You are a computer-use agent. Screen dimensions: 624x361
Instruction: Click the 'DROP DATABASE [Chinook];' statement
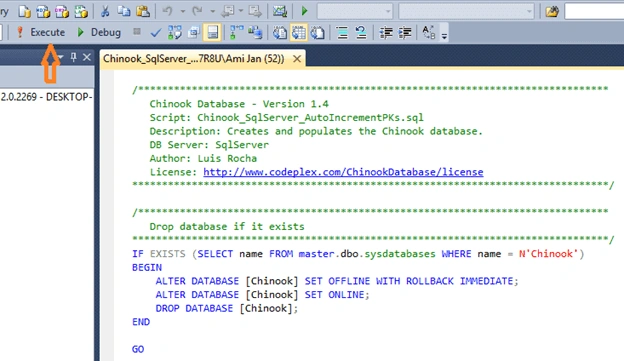tap(226, 308)
